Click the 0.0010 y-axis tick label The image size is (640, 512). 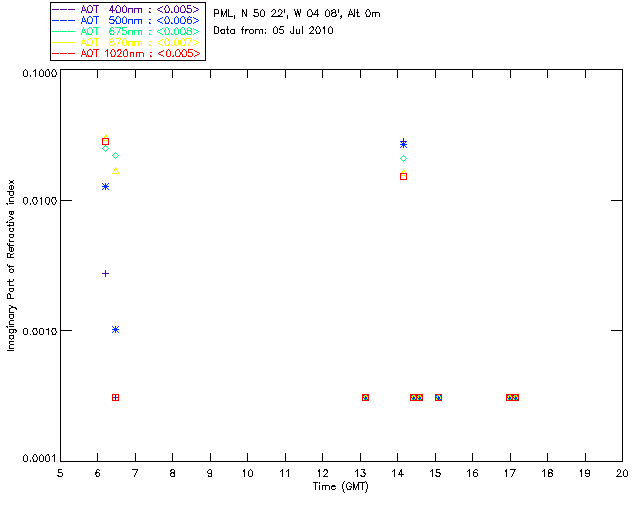coord(40,331)
